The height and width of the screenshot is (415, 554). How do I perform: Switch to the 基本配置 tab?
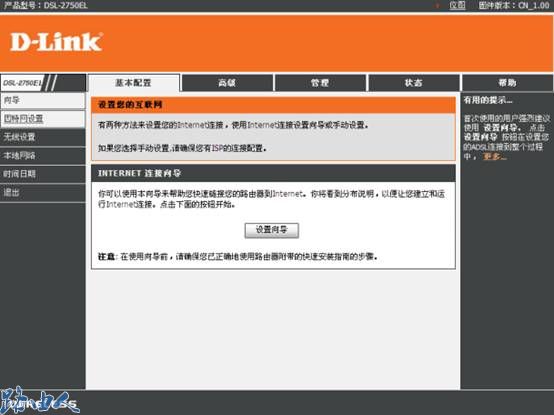click(x=134, y=83)
